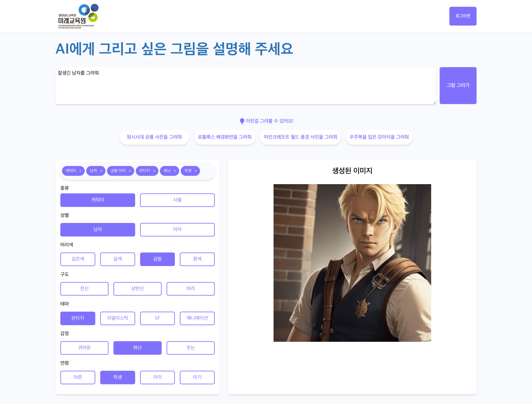Viewport: 532px width, 404px height.
Task: Remove the 캐릭터 tag chip
Action: click(80, 171)
